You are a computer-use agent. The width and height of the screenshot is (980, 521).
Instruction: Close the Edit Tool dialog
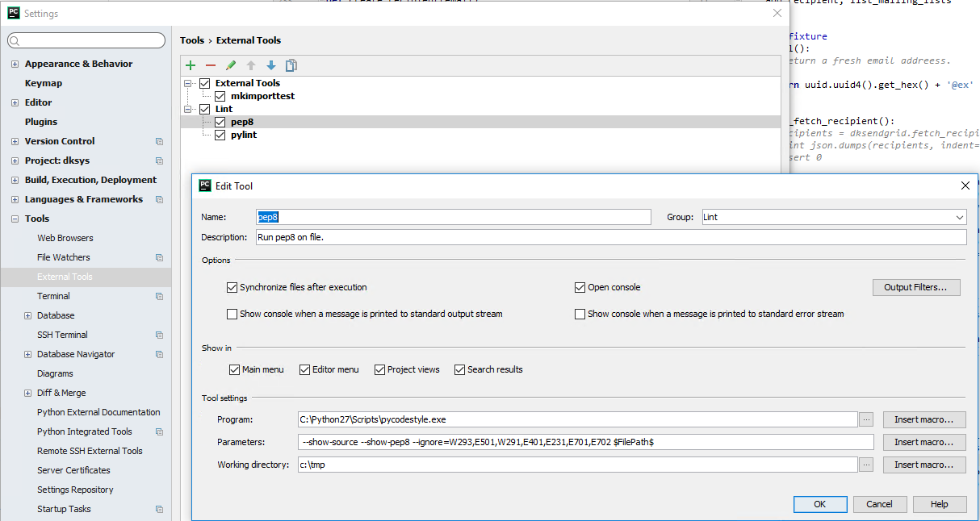pyautogui.click(x=965, y=185)
